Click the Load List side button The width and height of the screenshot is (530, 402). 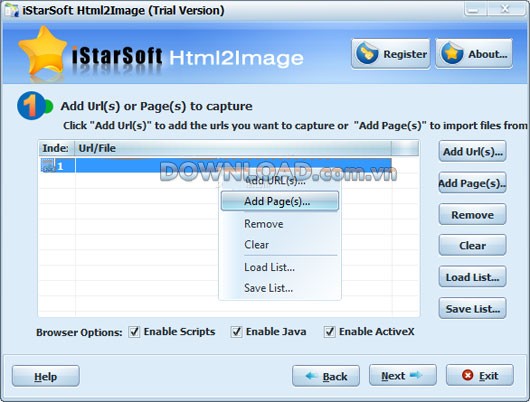[472, 277]
